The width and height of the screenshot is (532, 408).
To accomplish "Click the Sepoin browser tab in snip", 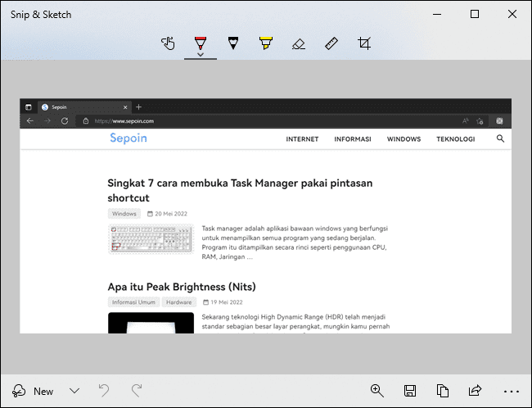I will 83,107.
